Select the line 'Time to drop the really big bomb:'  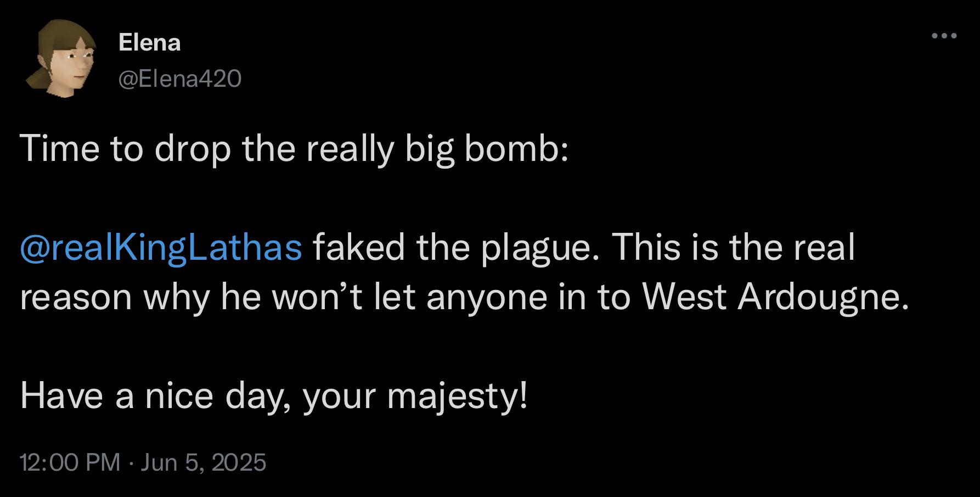[295, 149]
